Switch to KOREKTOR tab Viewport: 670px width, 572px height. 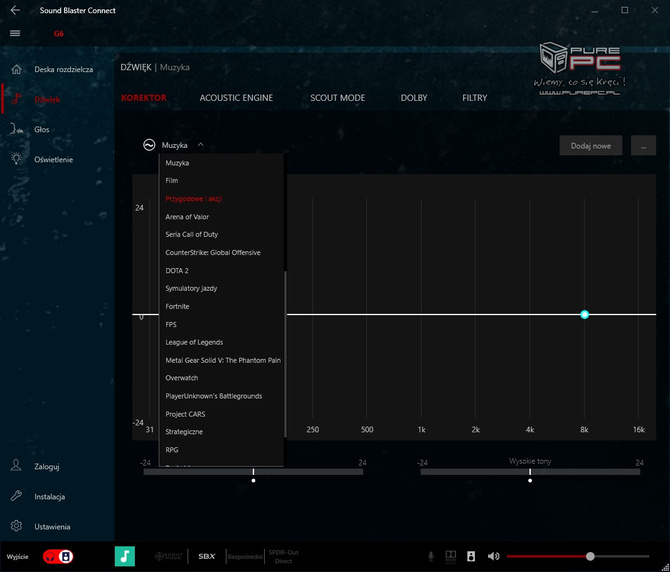[144, 98]
